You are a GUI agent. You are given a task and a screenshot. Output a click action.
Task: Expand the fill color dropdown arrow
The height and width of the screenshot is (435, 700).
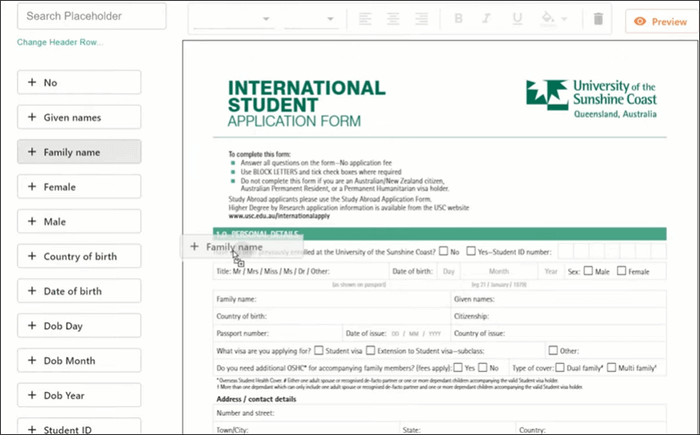coord(564,19)
